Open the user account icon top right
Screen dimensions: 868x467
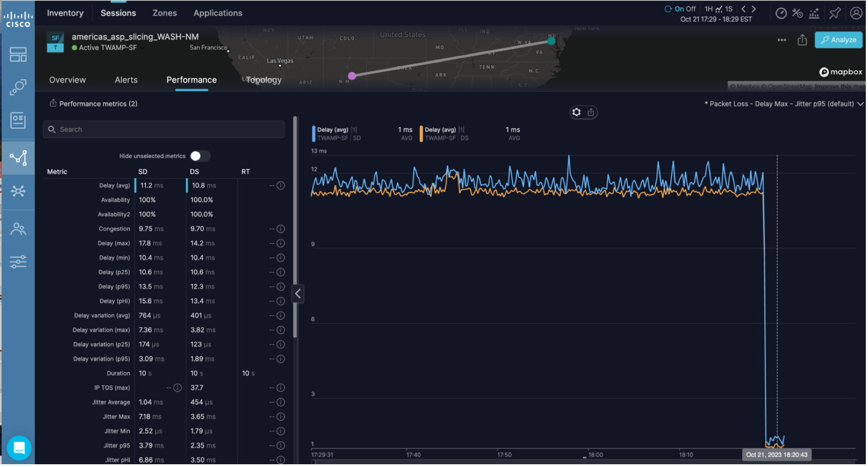click(x=856, y=12)
